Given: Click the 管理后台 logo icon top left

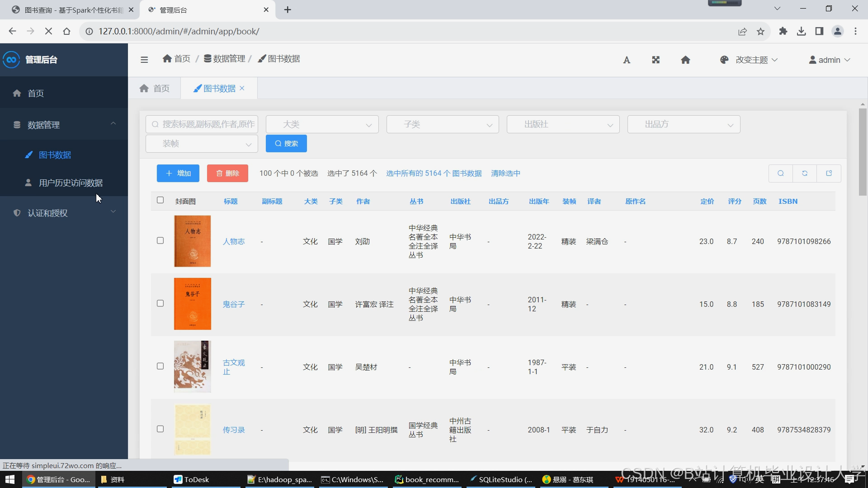Looking at the screenshot, I should 11,59.
